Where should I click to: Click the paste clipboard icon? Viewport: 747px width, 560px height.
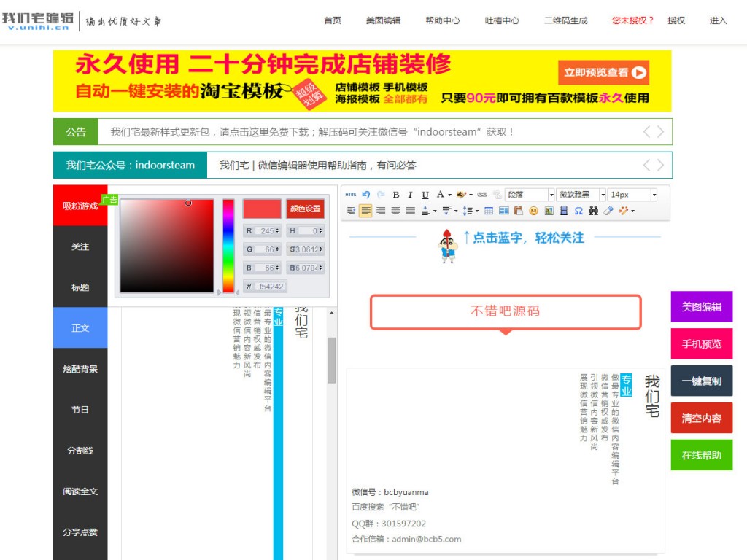pyautogui.click(x=519, y=211)
